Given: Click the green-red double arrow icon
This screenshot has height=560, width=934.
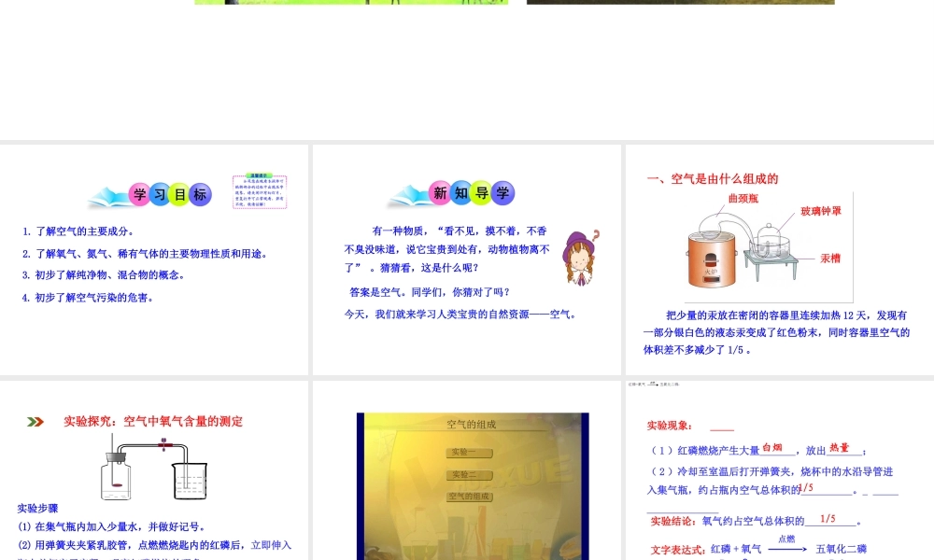Looking at the screenshot, I should click(35, 422).
